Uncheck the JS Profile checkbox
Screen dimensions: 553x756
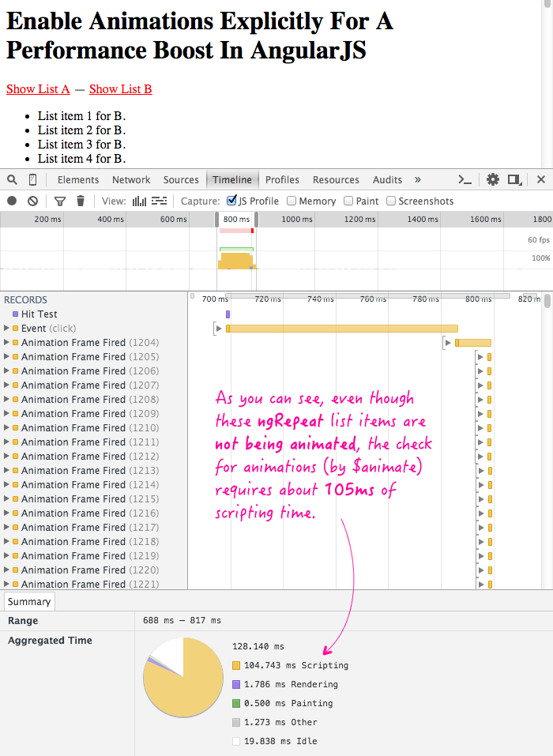(231, 200)
